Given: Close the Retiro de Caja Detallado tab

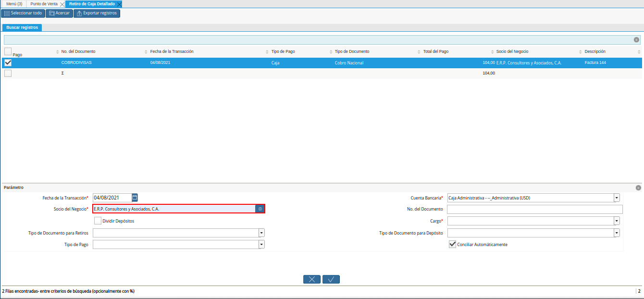Looking at the screenshot, I should [x=119, y=4].
